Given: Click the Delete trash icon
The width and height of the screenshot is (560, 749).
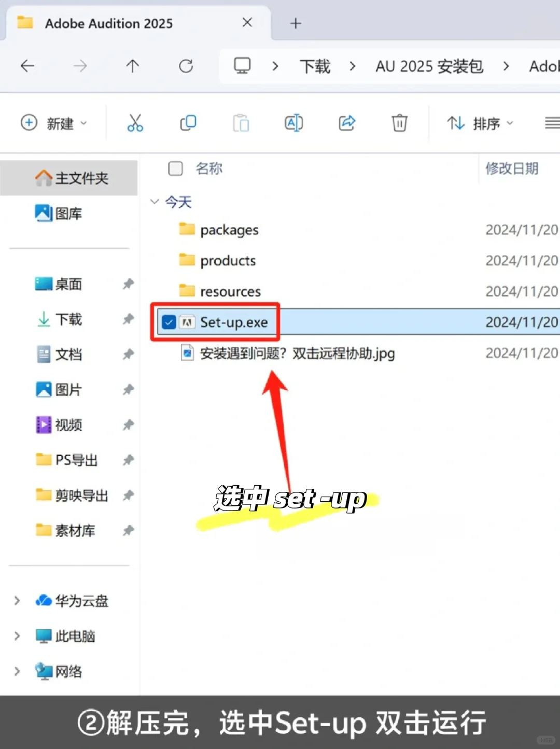Looking at the screenshot, I should pos(399,123).
